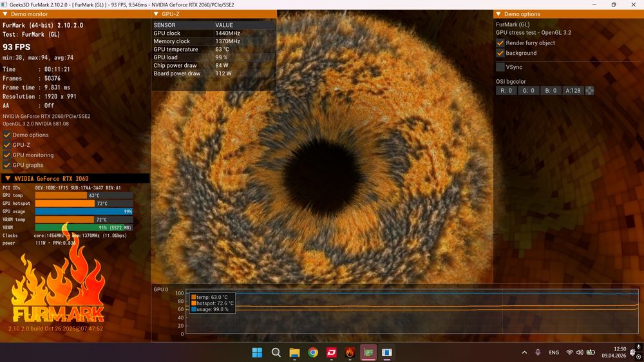Collapse the Demo options panel
This screenshot has width=644, height=362.
pos(498,14)
